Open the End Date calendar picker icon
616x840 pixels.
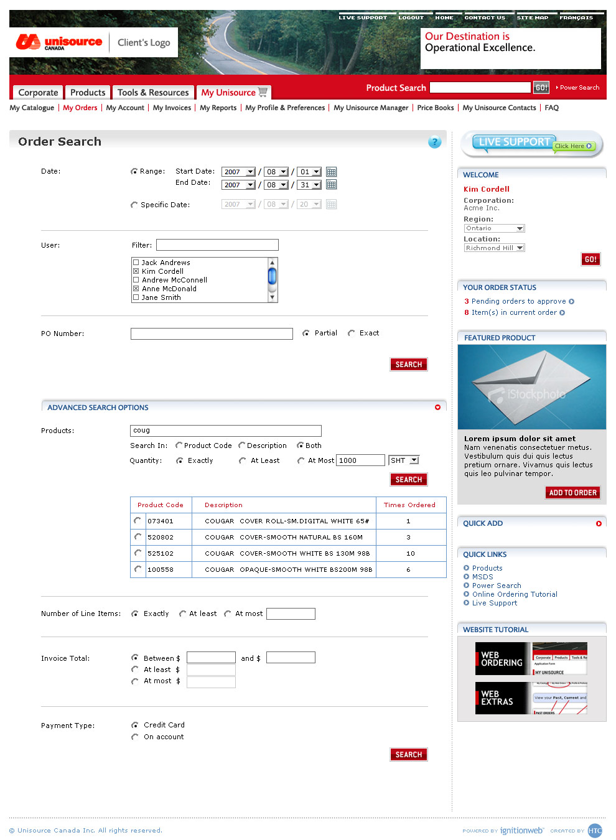coord(331,185)
